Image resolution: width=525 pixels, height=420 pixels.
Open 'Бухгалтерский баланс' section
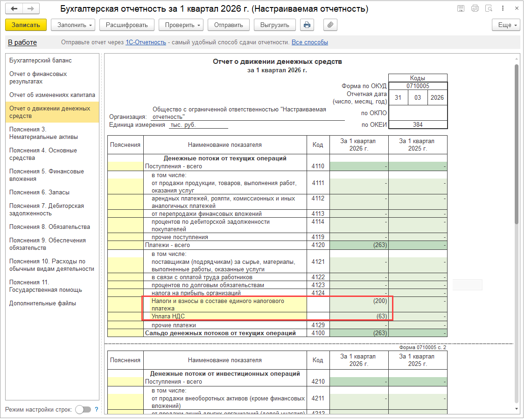pyautogui.click(x=41, y=61)
